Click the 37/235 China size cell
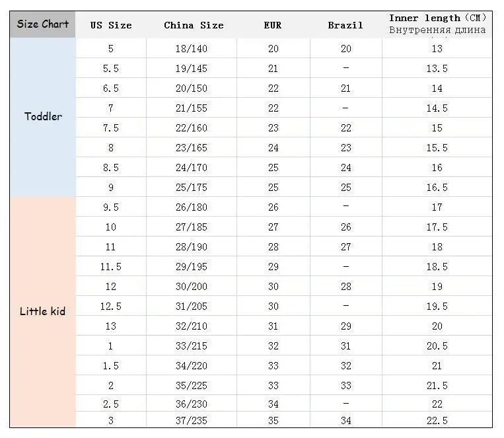Viewport: 504px width, 438px height. [x=192, y=420]
